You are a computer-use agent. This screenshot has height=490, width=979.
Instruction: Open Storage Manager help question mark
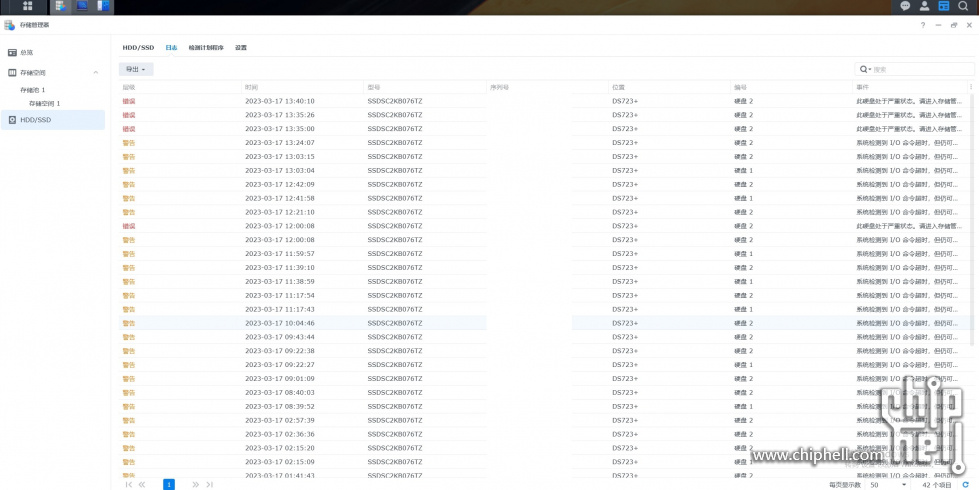coord(923,25)
